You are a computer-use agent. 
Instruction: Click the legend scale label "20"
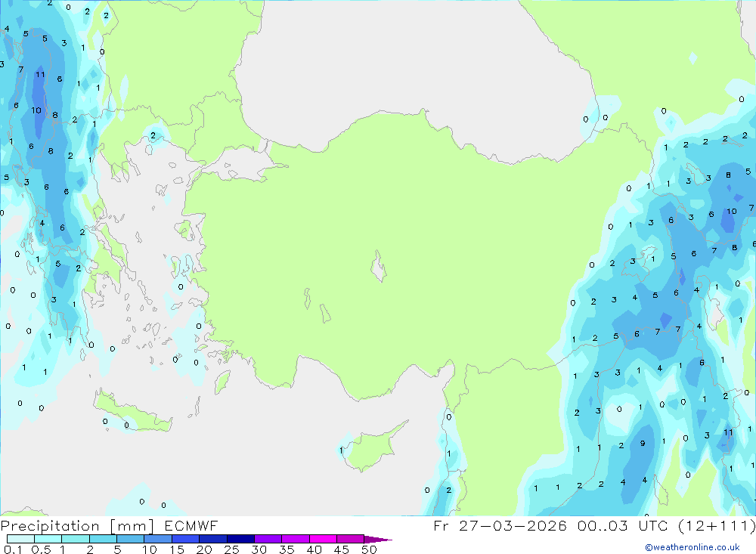pos(204,549)
